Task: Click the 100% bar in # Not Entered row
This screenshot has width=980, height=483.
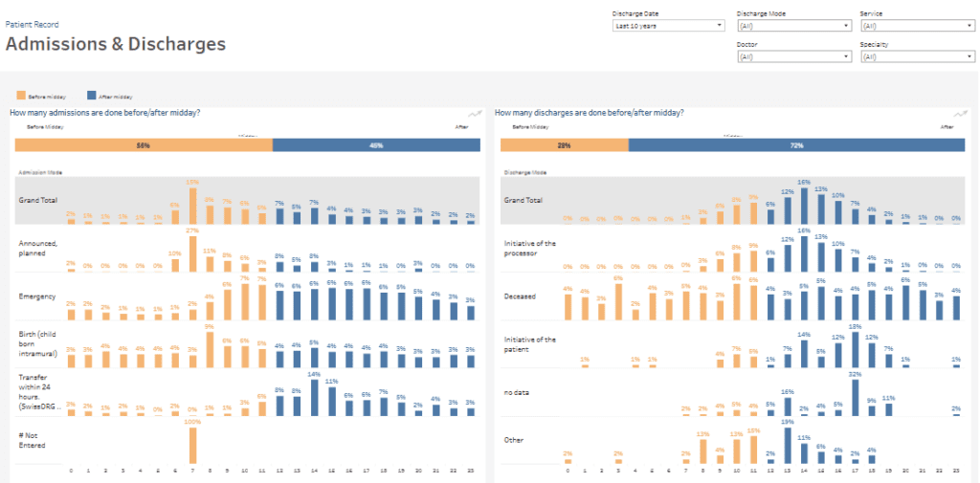Action: 193,446
